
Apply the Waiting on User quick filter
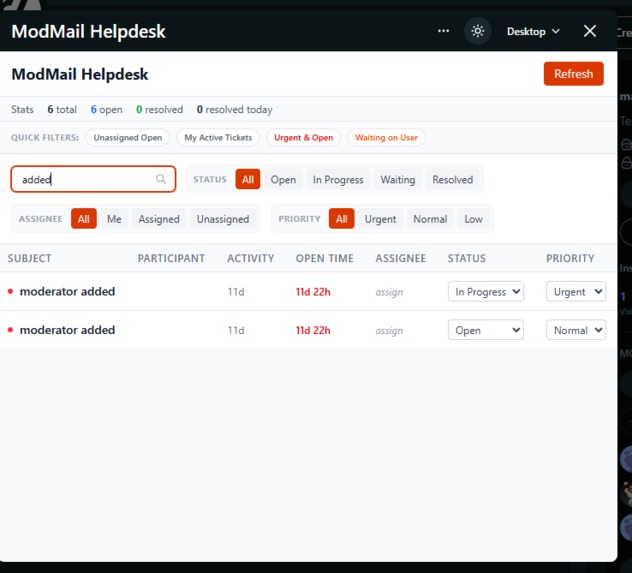386,137
